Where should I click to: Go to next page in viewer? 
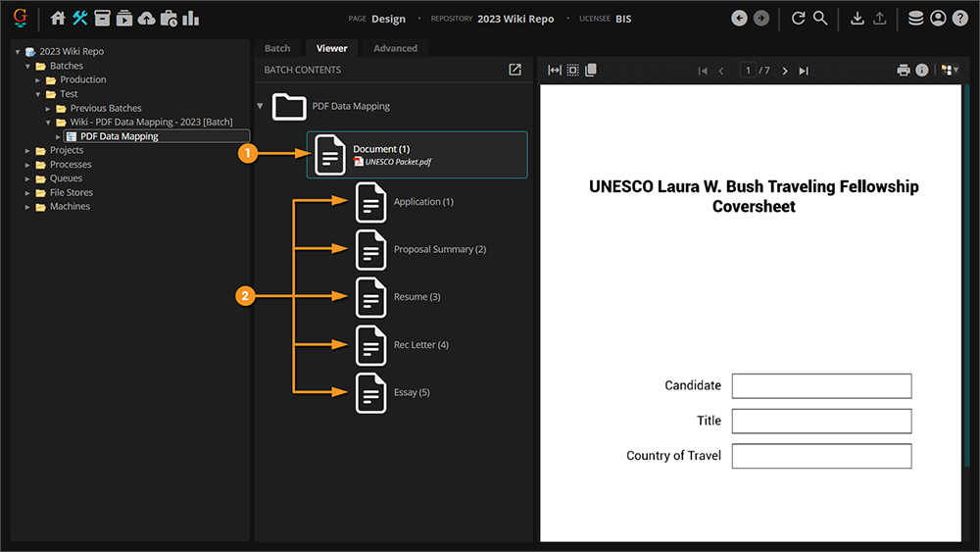(785, 71)
